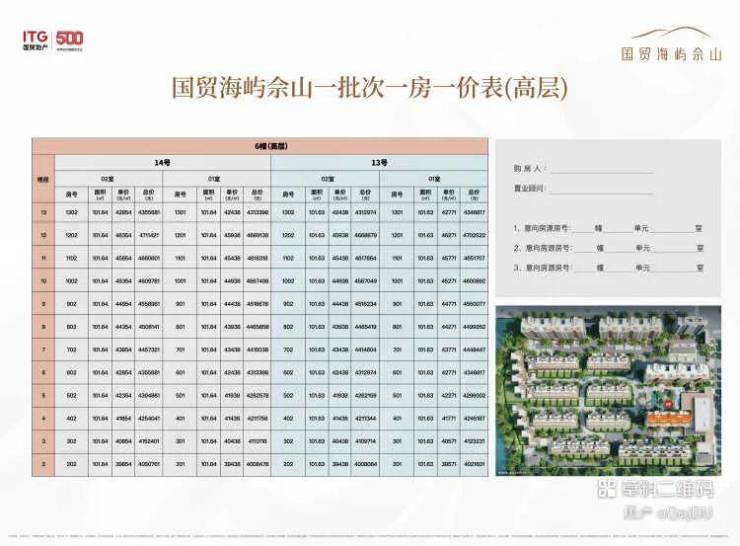
Task: Click the title 国贸海屿佘山一批次一房一价表(高层)
Action: click(370, 88)
